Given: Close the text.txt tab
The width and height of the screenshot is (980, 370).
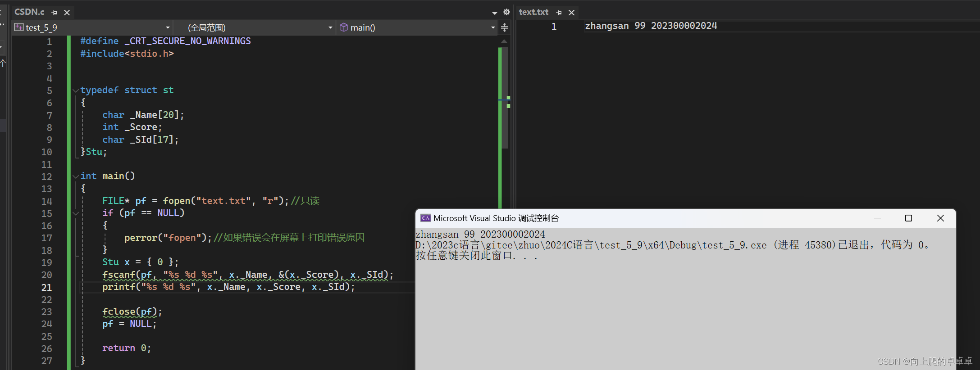Looking at the screenshot, I should [x=571, y=13].
